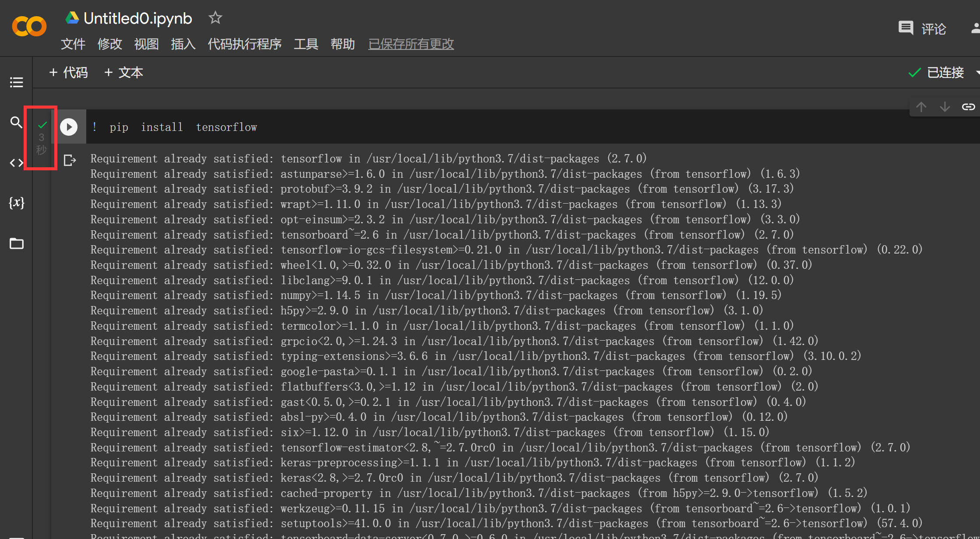This screenshot has height=539, width=980.
Task: Move cell up with arrow icon
Action: click(921, 107)
